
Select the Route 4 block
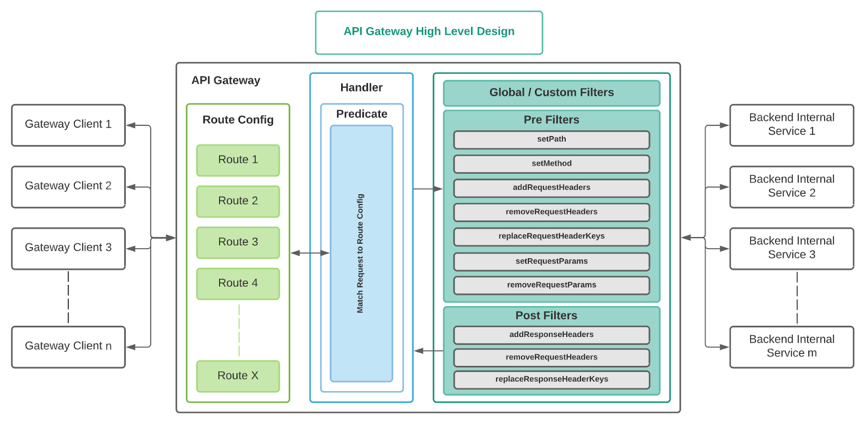coord(238,284)
